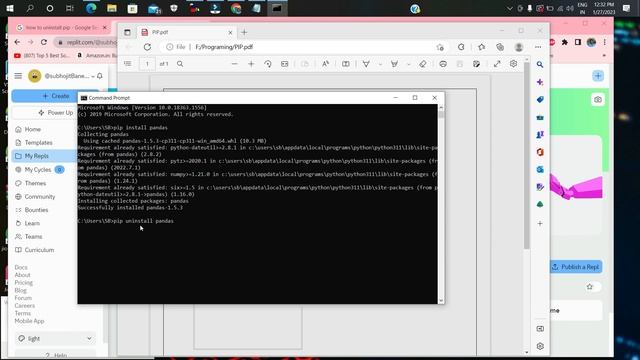Activate Read aloud in PDF toolbar

point(325,64)
